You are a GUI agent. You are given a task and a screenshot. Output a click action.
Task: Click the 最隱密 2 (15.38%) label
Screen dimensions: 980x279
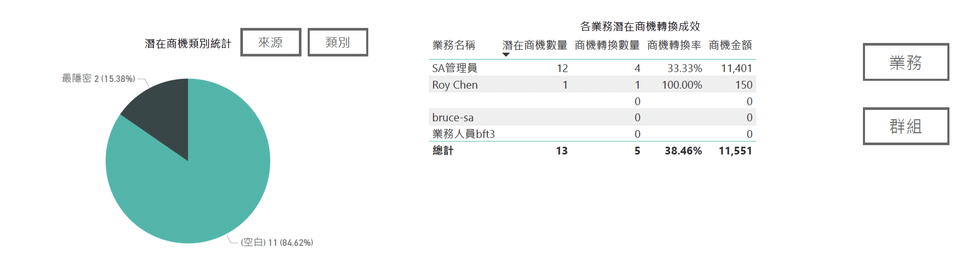pyautogui.click(x=98, y=78)
